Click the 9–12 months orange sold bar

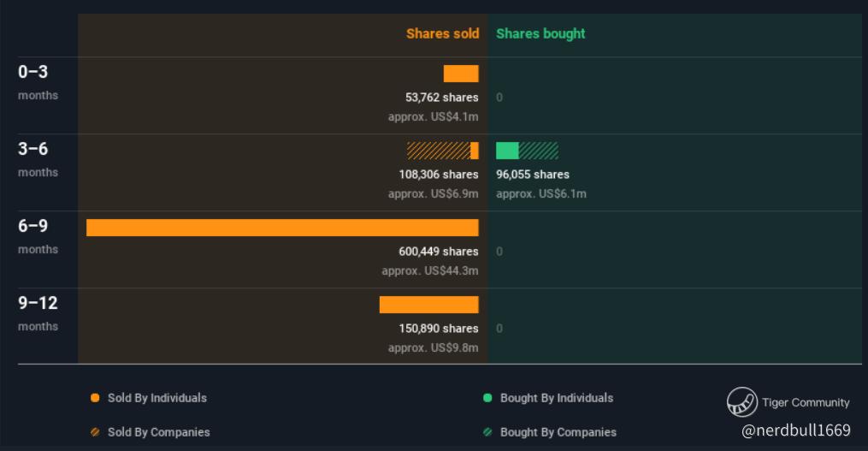428,305
